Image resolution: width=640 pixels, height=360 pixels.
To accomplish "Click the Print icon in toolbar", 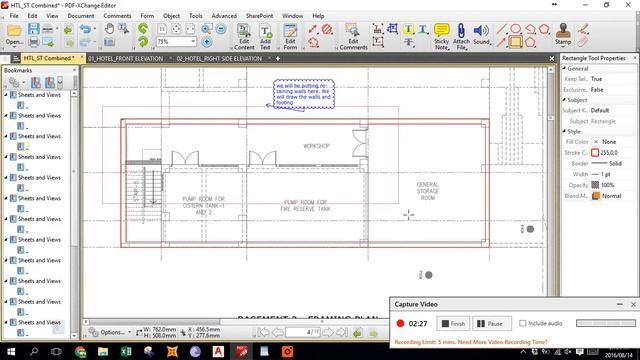I will pos(34,42).
